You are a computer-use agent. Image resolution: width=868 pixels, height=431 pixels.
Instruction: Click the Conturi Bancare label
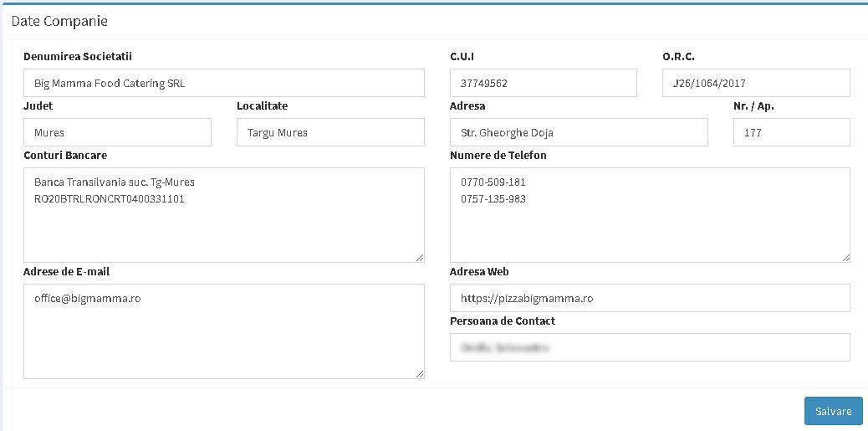click(x=65, y=155)
